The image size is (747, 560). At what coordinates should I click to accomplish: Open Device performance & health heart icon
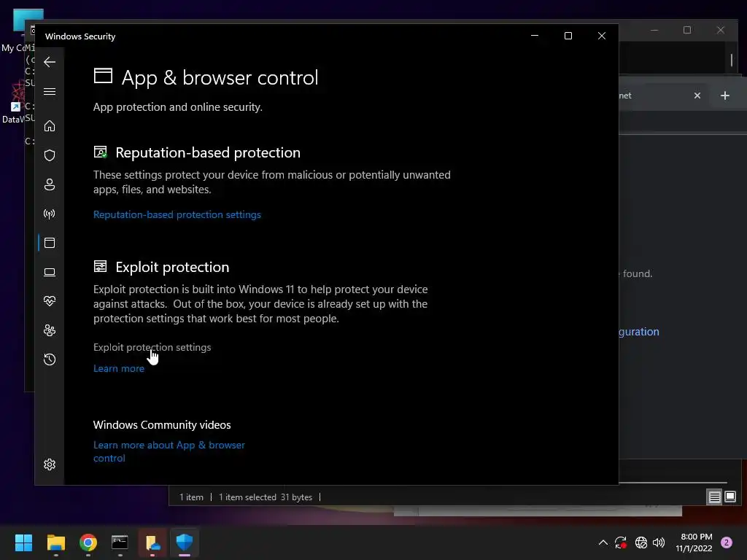pos(50,301)
